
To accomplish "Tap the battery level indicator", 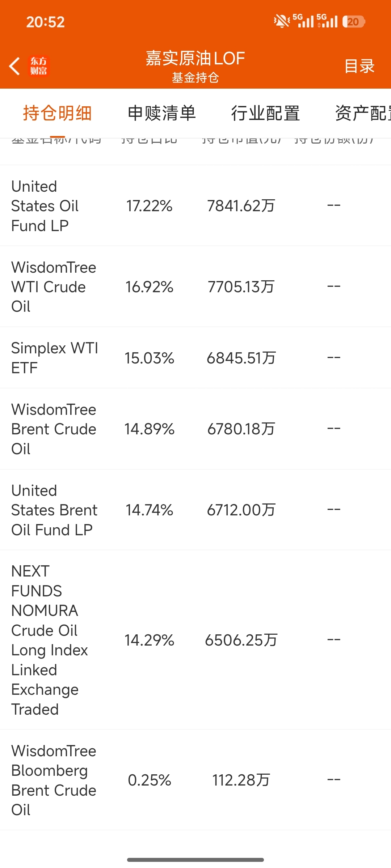I will point(353,22).
